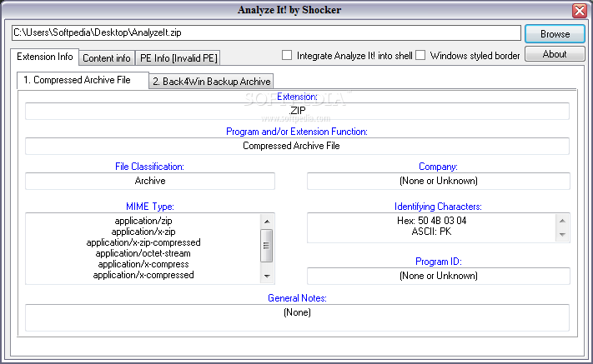
Task: Click the Company: label
Action: coord(438,167)
